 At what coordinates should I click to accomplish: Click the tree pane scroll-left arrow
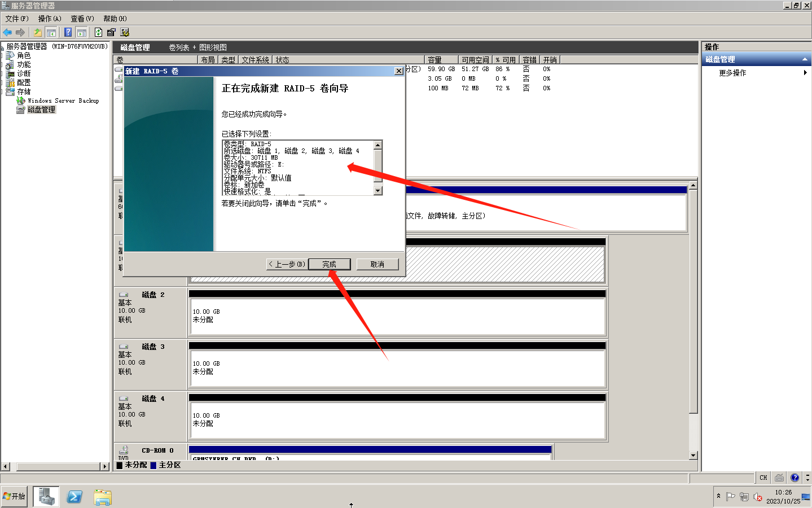pyautogui.click(x=6, y=466)
